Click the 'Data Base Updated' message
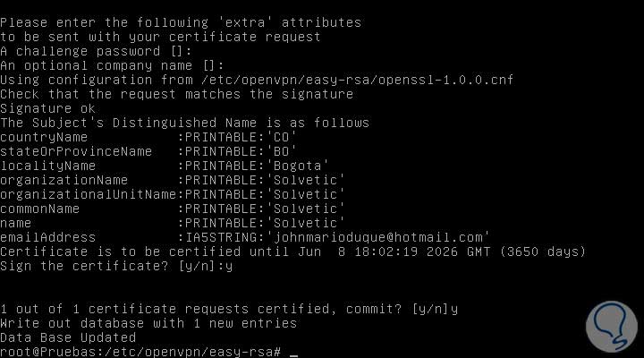 pyautogui.click(x=68, y=337)
